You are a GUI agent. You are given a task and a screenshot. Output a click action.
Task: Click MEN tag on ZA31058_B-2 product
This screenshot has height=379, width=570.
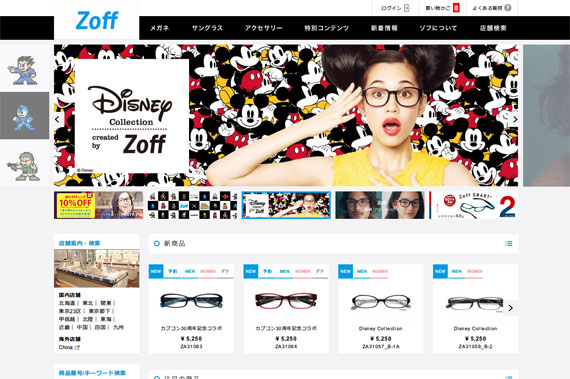[x=457, y=271]
